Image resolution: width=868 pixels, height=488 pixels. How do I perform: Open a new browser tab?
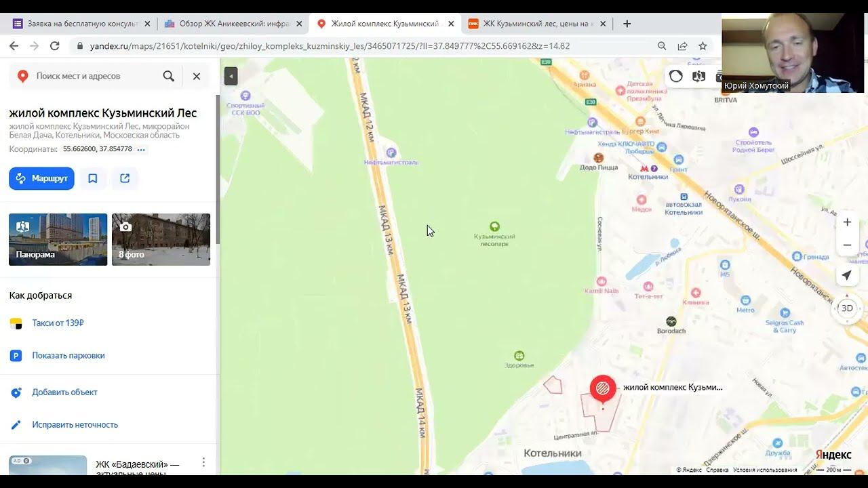[x=627, y=24]
